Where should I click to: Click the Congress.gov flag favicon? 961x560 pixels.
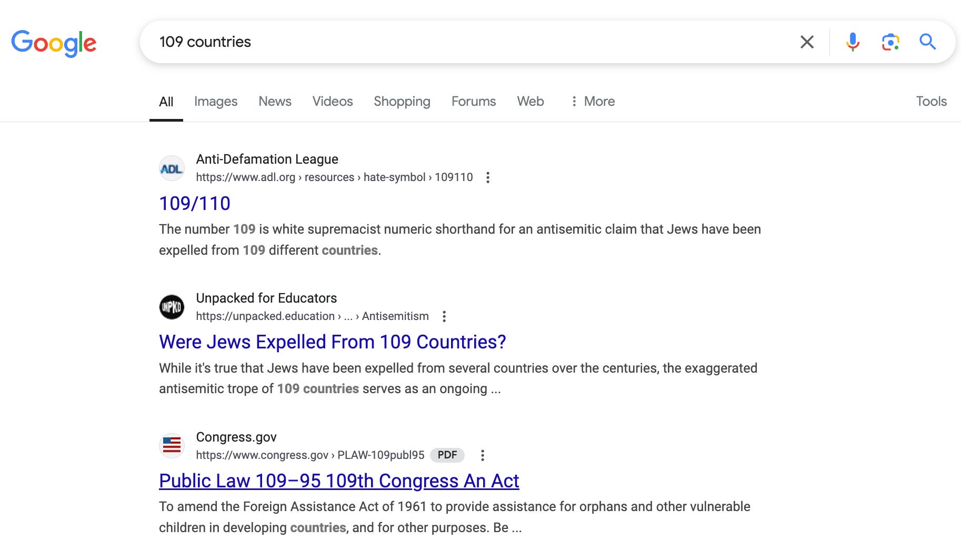172,446
